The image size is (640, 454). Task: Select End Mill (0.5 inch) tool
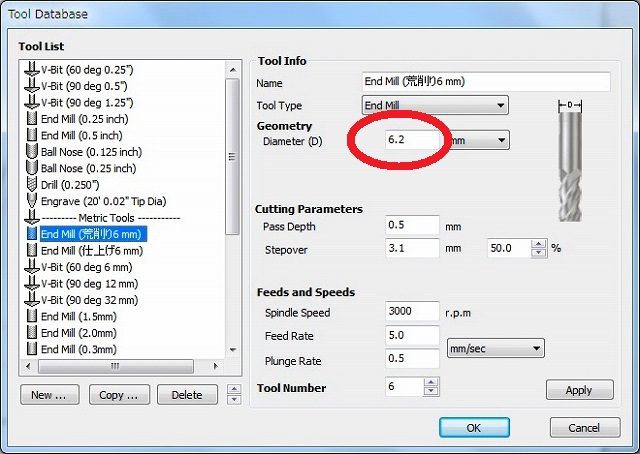[x=81, y=135]
